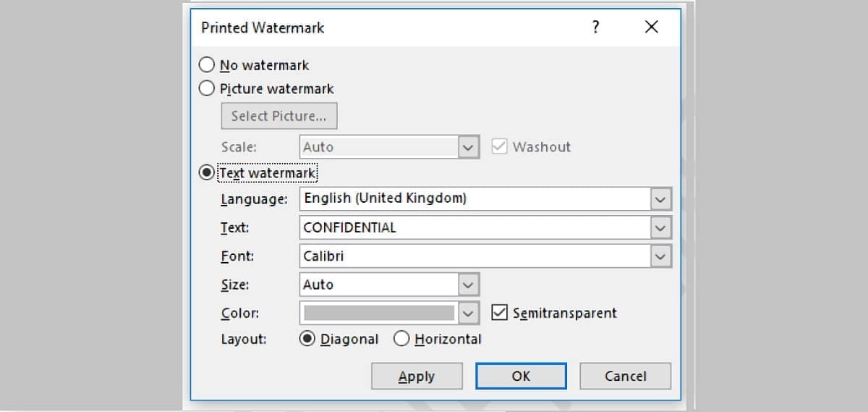This screenshot has width=868, height=412.
Task: Click the Help question mark icon
Action: tap(595, 28)
